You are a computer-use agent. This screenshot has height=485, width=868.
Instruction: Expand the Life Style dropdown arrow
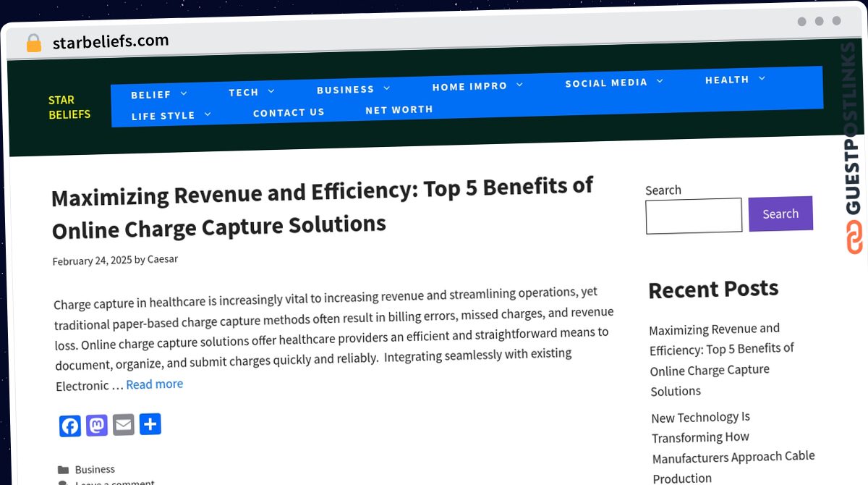click(x=208, y=114)
